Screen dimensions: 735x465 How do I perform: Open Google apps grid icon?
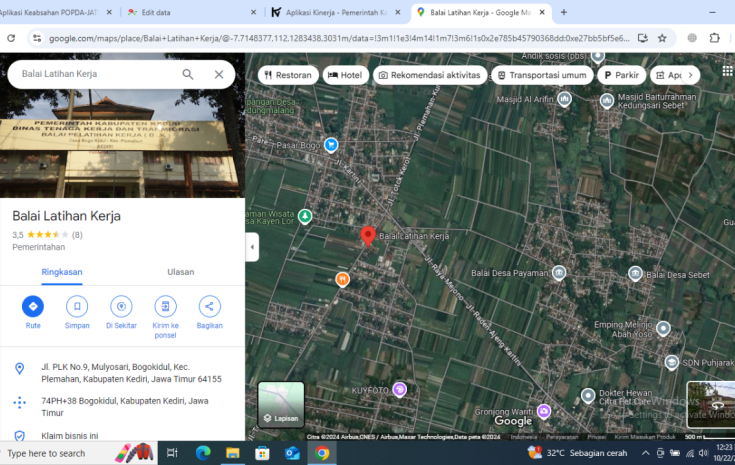pyautogui.click(x=727, y=71)
